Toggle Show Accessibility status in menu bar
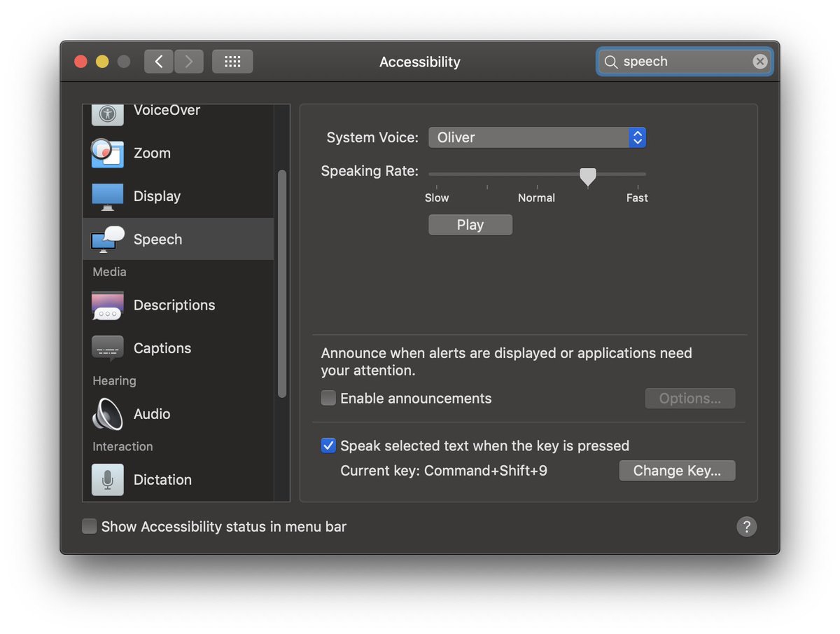 [x=90, y=527]
